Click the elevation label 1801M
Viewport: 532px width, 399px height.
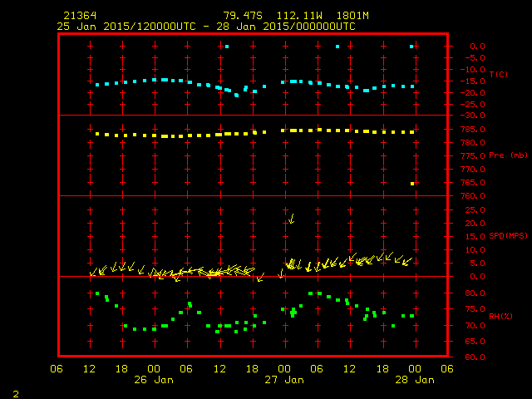(352, 16)
